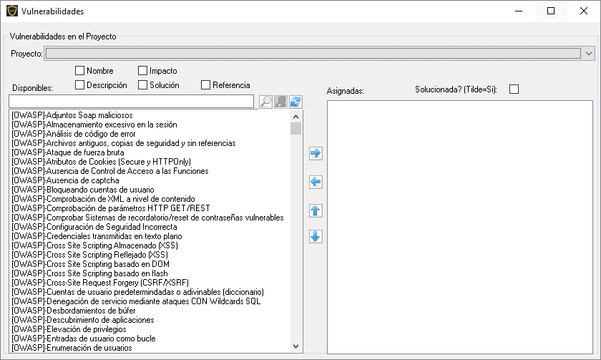Click the refresh list icon
Screen dimensions: 601x360
tap(296, 102)
